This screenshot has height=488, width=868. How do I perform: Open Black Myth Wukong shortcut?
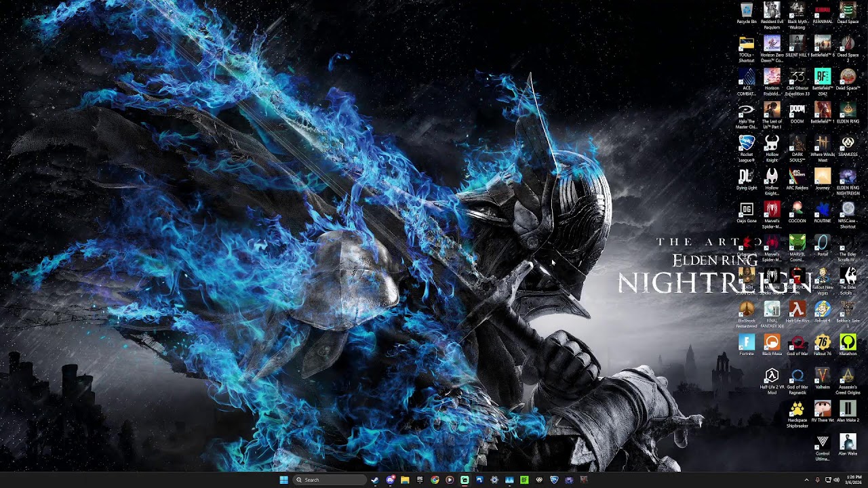[797, 16]
